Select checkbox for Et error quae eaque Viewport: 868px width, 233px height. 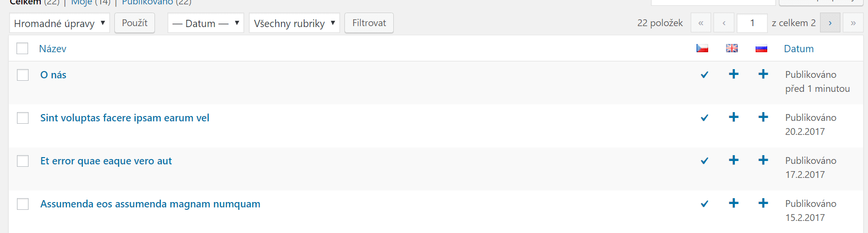coord(23,161)
